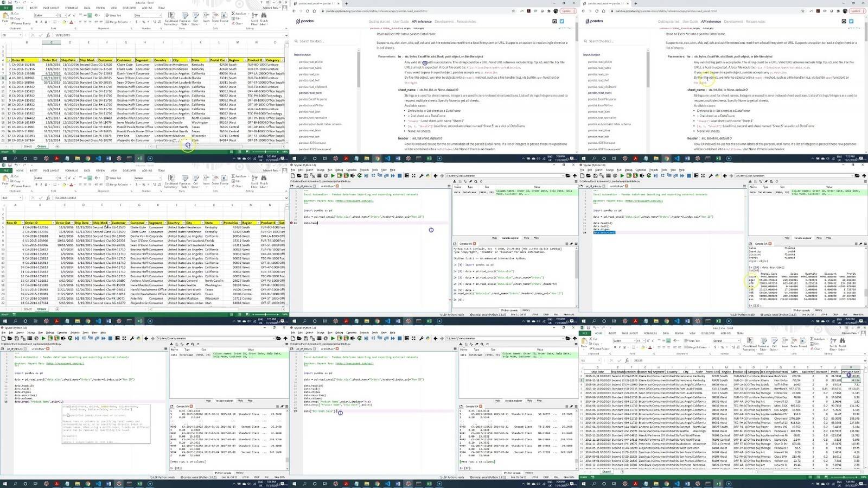Click the fill color bucket in the C8 Excel window
Viewport: 868px width, 488px height.
tap(63, 22)
